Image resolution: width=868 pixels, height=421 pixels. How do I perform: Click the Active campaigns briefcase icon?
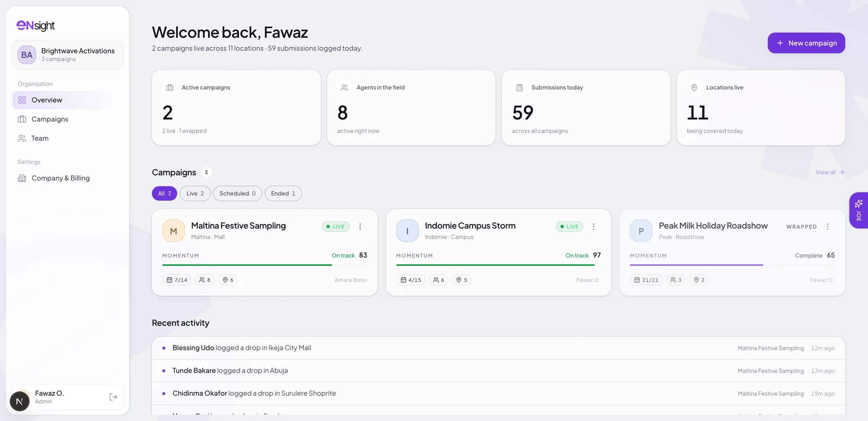[x=170, y=87]
